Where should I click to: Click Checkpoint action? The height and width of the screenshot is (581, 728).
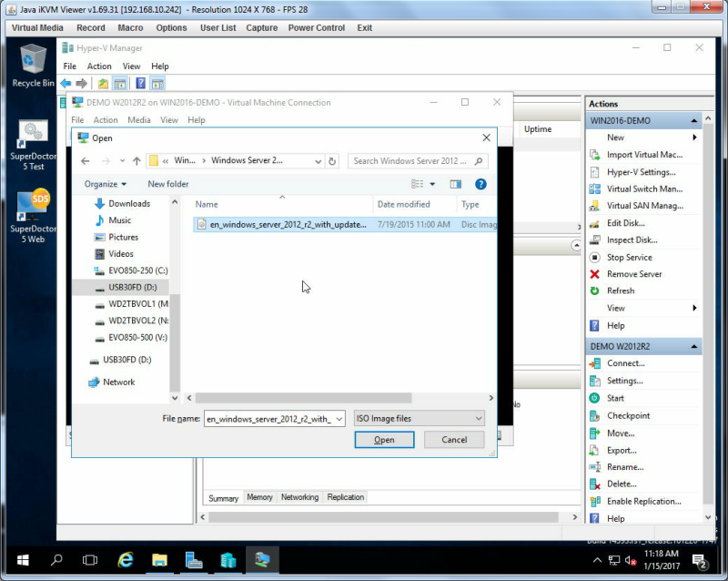tap(628, 416)
